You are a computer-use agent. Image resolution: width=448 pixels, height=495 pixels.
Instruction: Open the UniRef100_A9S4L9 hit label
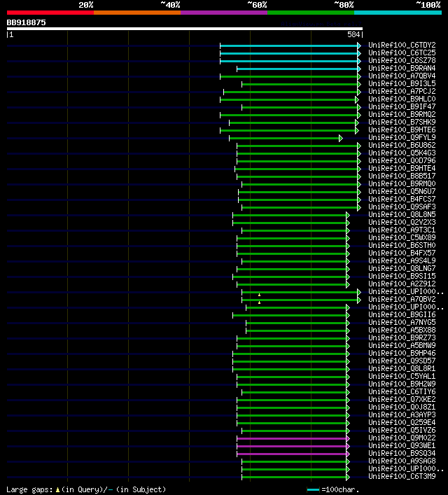(402, 260)
